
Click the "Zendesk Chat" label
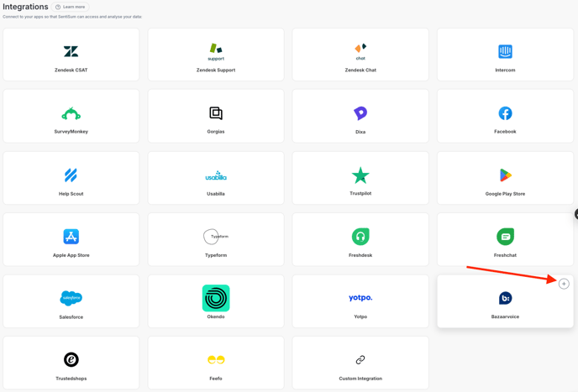[360, 70]
